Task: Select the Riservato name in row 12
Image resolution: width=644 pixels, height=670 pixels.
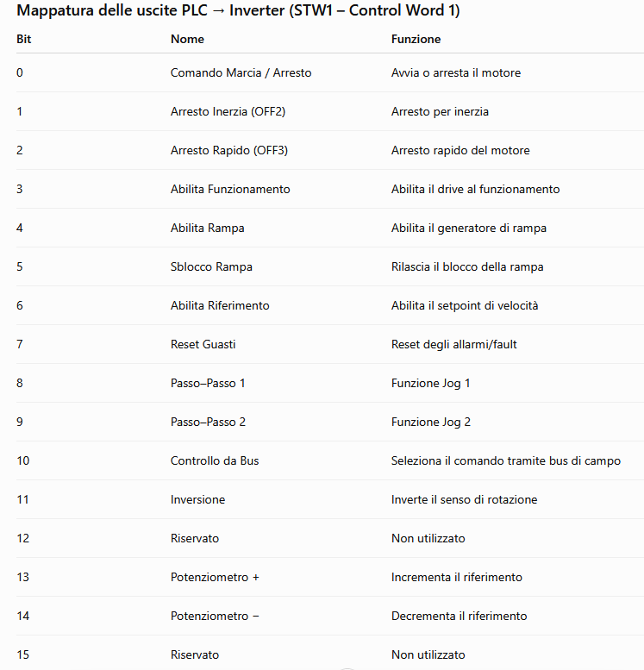Action: pyautogui.click(x=195, y=538)
